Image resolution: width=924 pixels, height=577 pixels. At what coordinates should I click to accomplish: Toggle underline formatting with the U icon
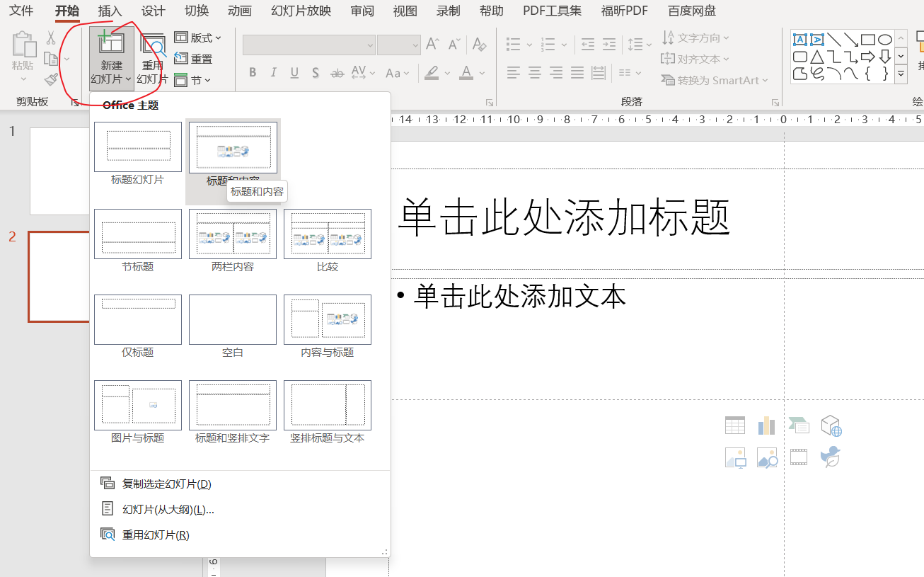pos(294,72)
